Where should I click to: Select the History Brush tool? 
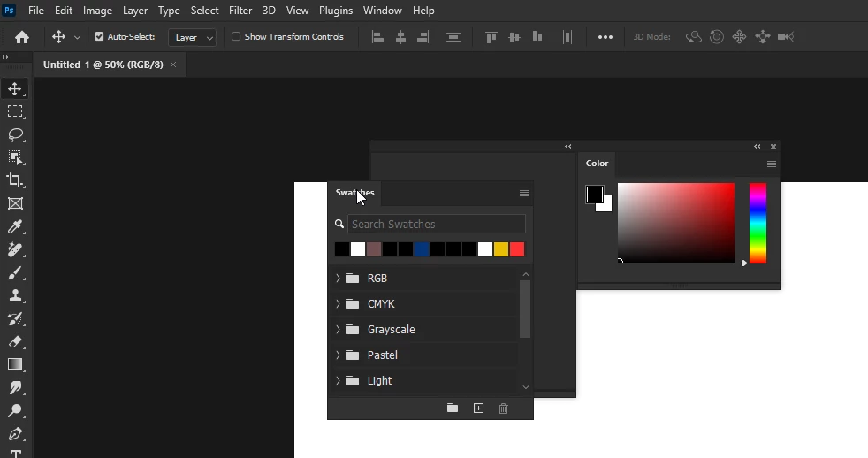point(15,318)
